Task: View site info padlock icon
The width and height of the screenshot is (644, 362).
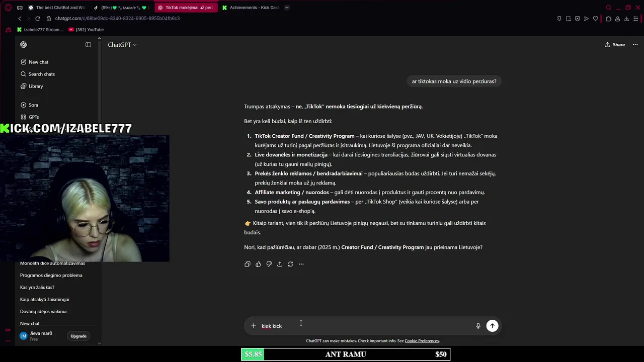Action: pos(49,19)
